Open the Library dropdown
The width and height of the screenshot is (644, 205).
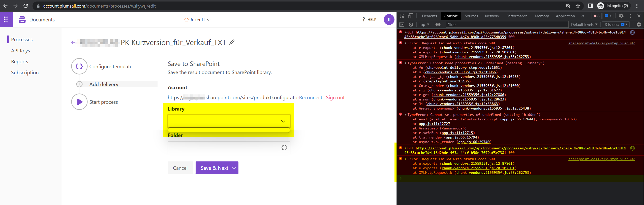click(x=229, y=121)
